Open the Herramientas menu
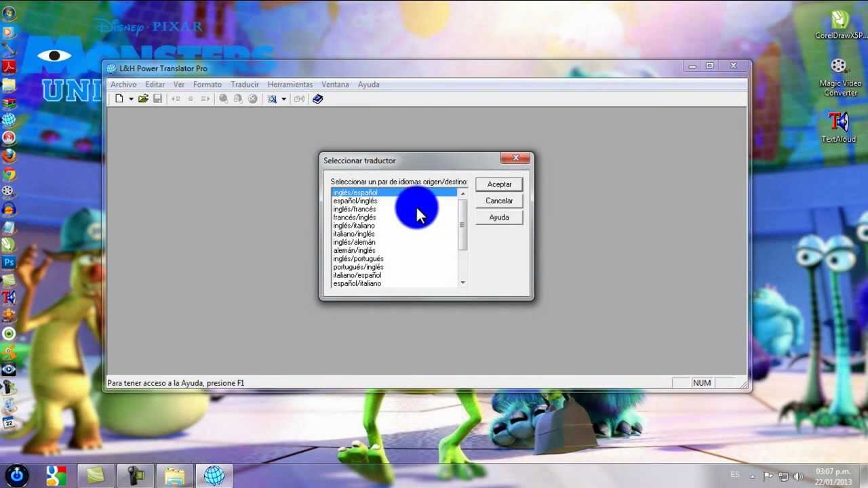The width and height of the screenshot is (868, 488). pos(290,85)
